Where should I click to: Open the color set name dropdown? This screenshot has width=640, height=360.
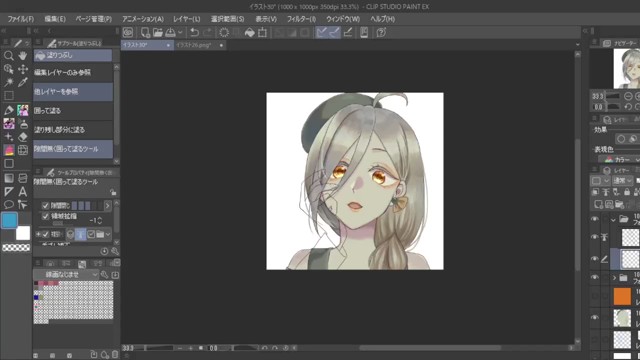66,275
